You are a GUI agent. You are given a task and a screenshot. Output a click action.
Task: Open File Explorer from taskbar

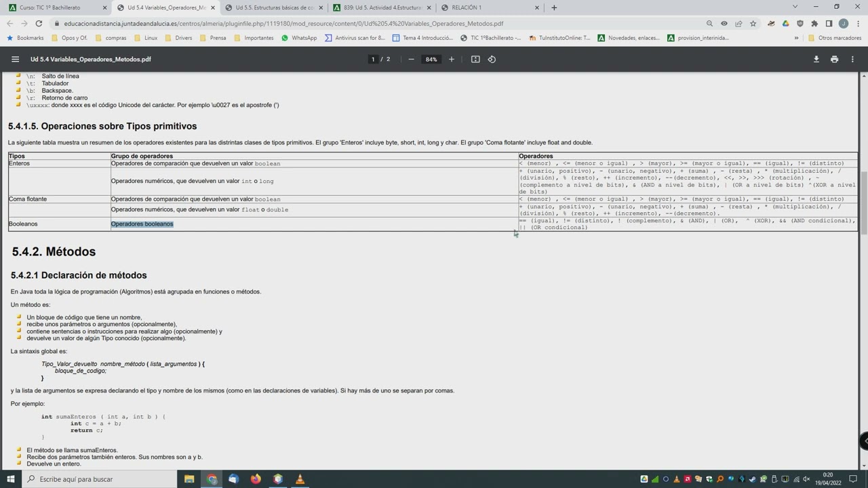pos(189,479)
